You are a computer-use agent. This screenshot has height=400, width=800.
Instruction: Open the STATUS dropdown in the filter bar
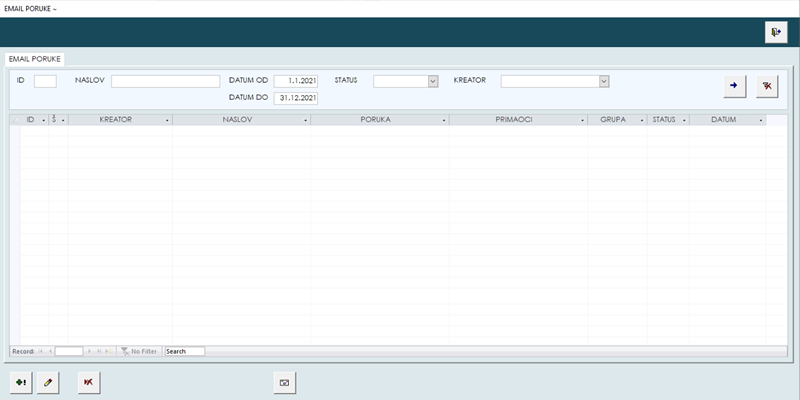[x=432, y=82]
